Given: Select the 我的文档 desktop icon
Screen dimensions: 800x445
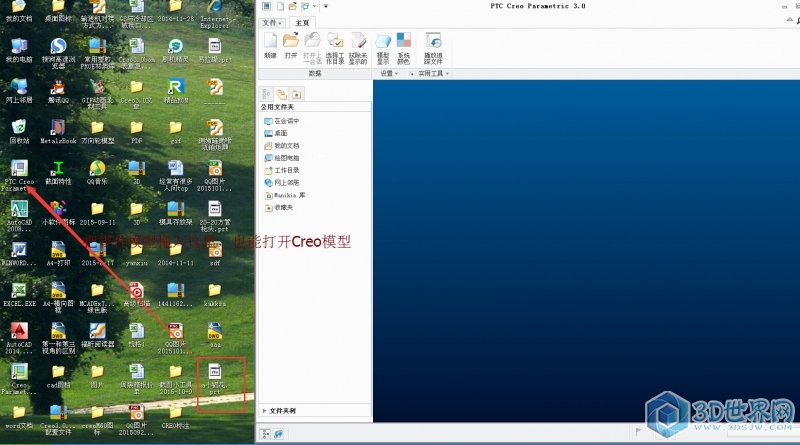Looking at the screenshot, I should point(19,11).
